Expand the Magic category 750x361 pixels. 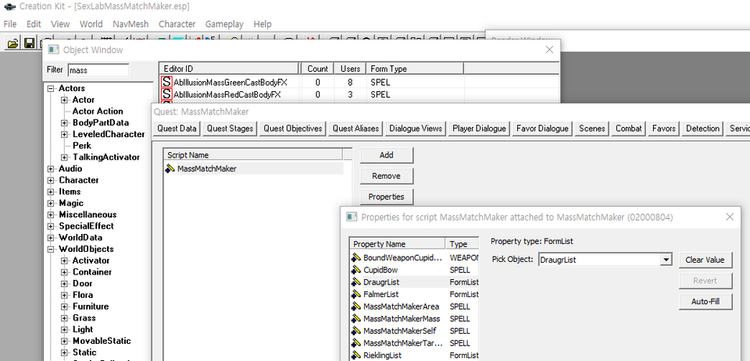(x=51, y=203)
